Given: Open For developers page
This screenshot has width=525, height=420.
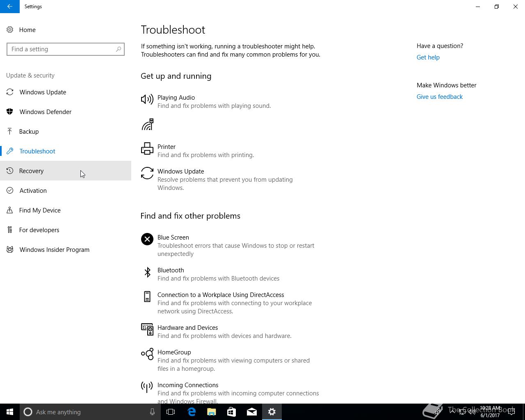Looking at the screenshot, I should point(66,230).
